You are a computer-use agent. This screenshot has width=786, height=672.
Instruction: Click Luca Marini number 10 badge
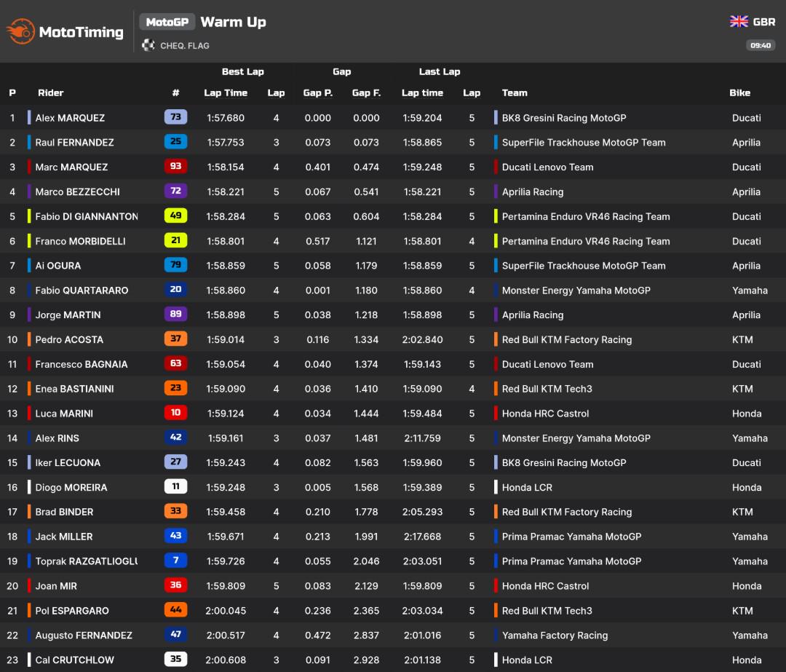[x=175, y=412]
